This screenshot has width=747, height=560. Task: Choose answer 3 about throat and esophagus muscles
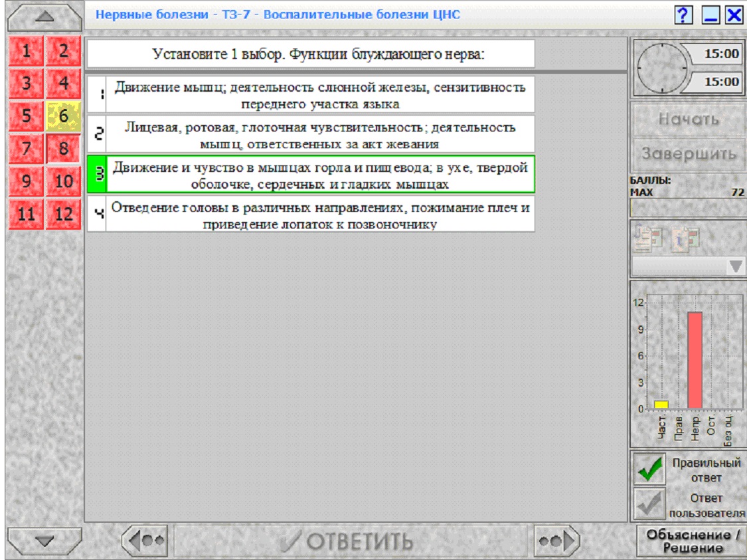point(311,175)
